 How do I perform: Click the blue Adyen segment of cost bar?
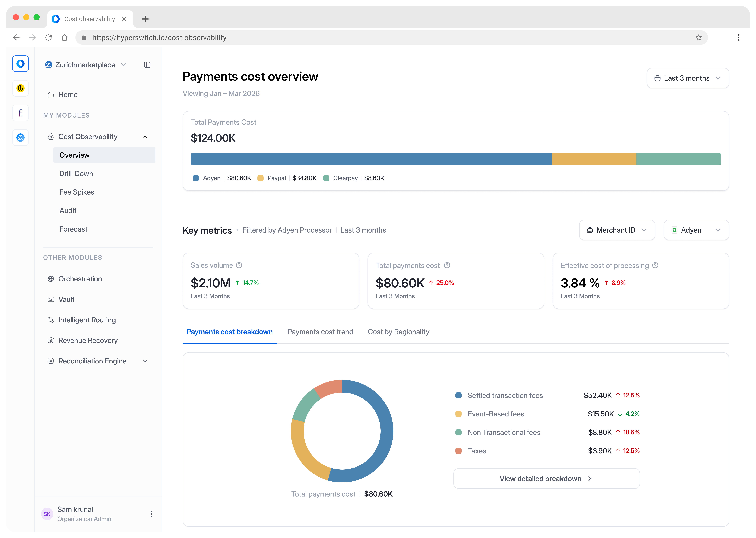pos(371,159)
